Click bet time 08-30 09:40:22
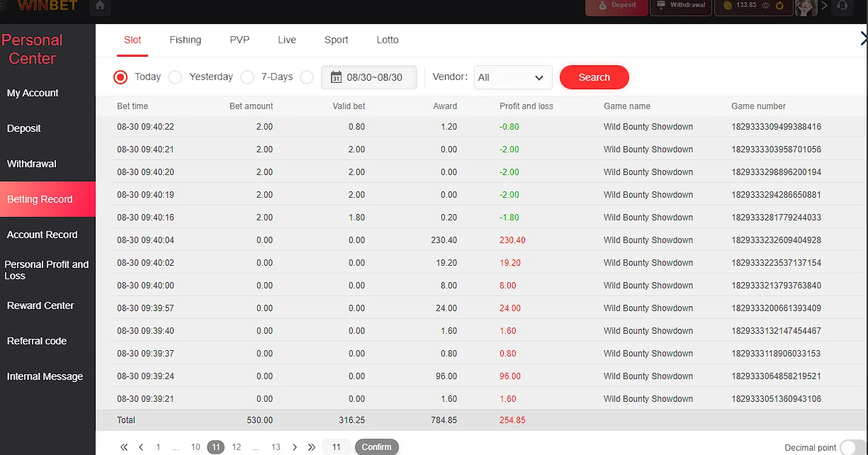 [145, 127]
